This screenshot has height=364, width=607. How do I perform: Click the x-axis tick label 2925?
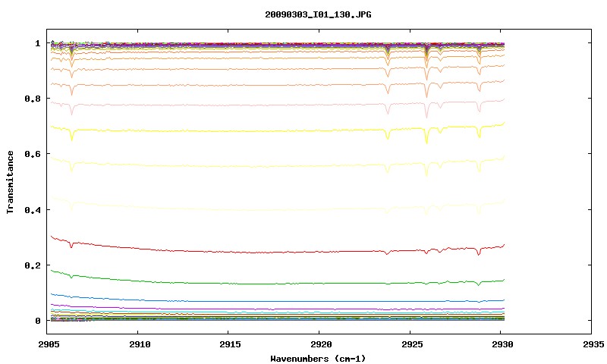[411, 344]
